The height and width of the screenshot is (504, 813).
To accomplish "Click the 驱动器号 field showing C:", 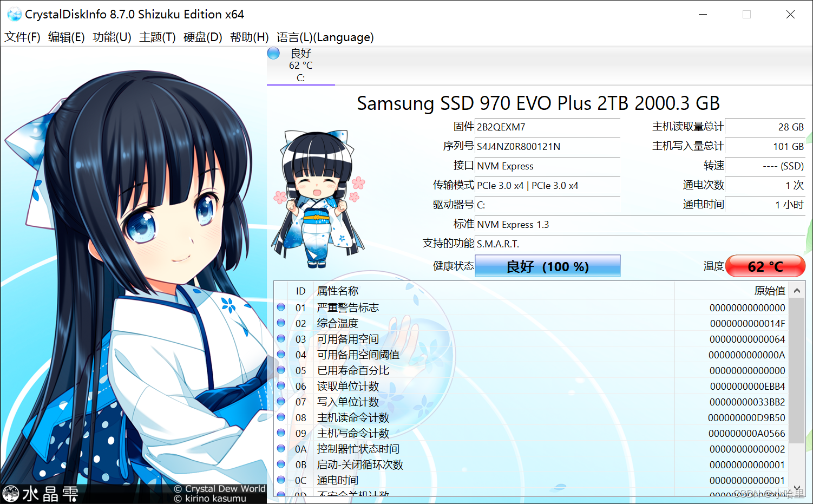I will 547,205.
